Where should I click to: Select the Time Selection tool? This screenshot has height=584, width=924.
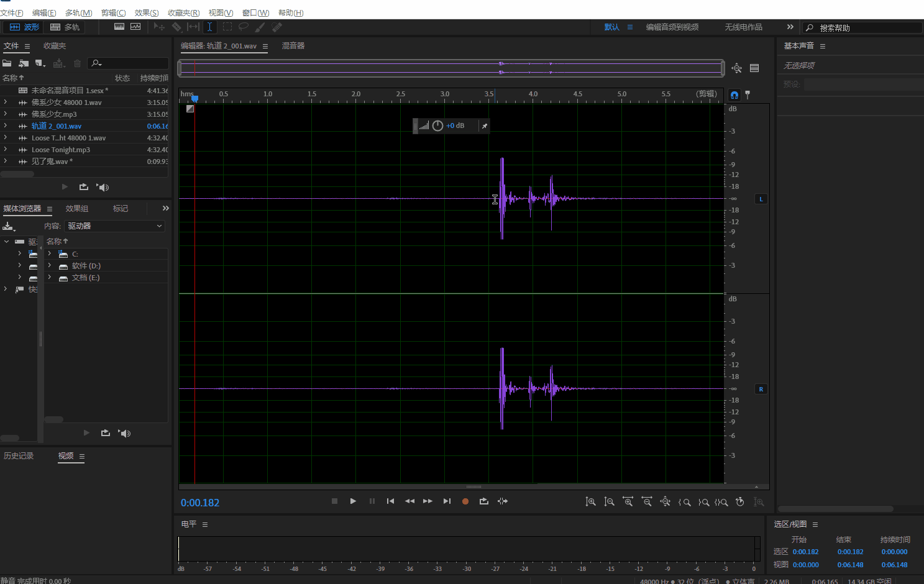point(210,27)
